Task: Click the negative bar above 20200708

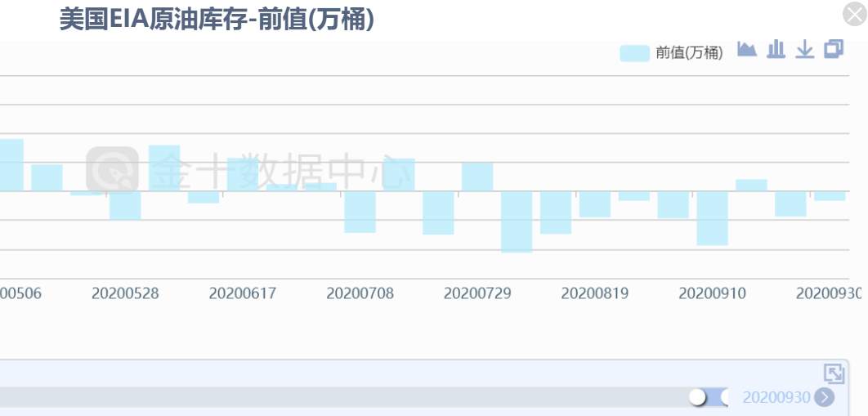Action: (360, 212)
